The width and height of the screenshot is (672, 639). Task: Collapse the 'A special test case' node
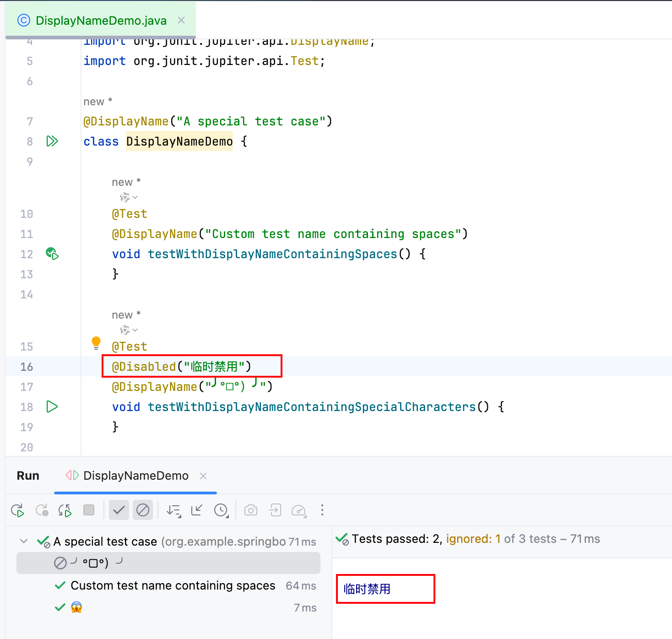click(24, 542)
